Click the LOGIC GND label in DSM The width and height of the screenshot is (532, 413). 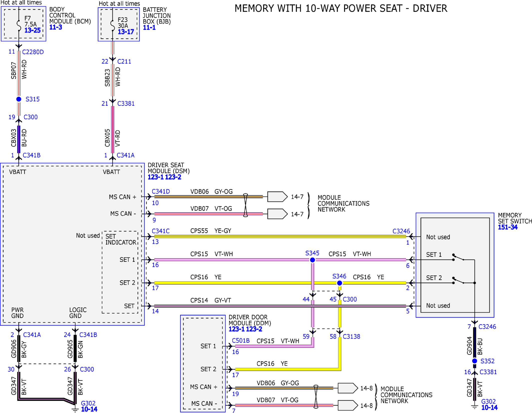click(78, 313)
